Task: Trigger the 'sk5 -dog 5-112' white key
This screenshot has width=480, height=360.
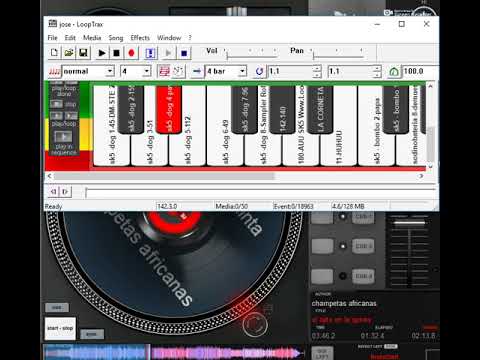Action: 187,150
